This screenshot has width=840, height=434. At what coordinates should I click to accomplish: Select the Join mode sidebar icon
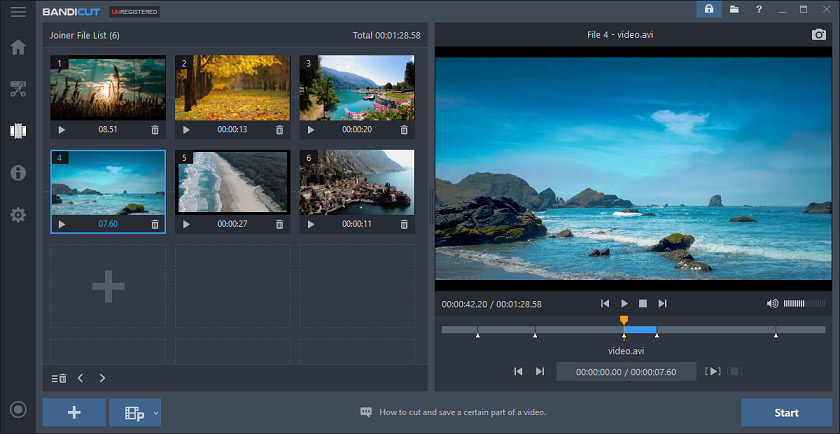pos(18,131)
